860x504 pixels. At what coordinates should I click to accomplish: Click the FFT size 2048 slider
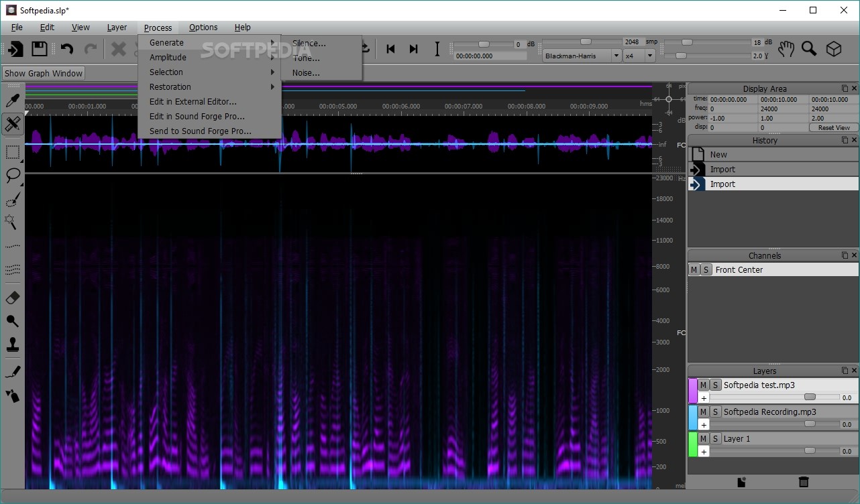582,42
